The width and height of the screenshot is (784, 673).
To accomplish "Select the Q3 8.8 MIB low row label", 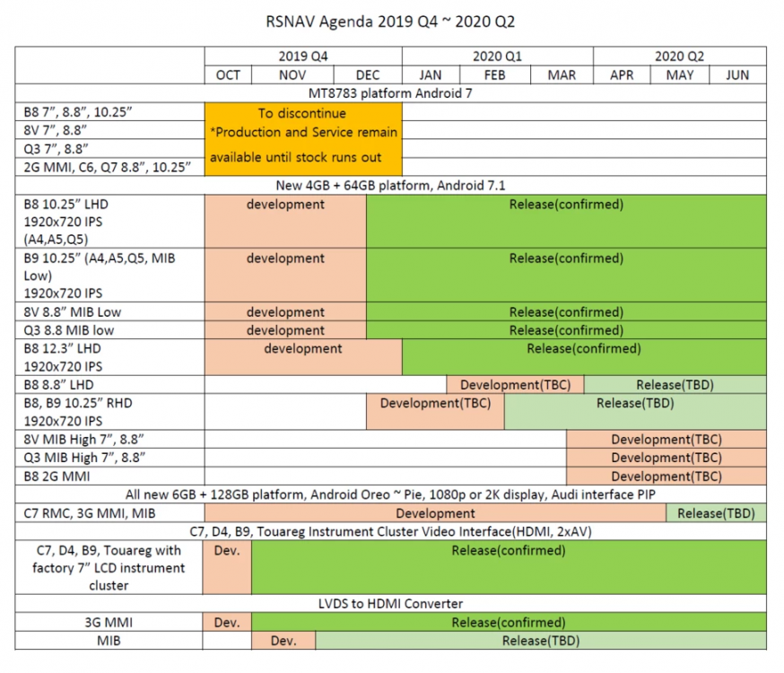I will click(x=109, y=330).
